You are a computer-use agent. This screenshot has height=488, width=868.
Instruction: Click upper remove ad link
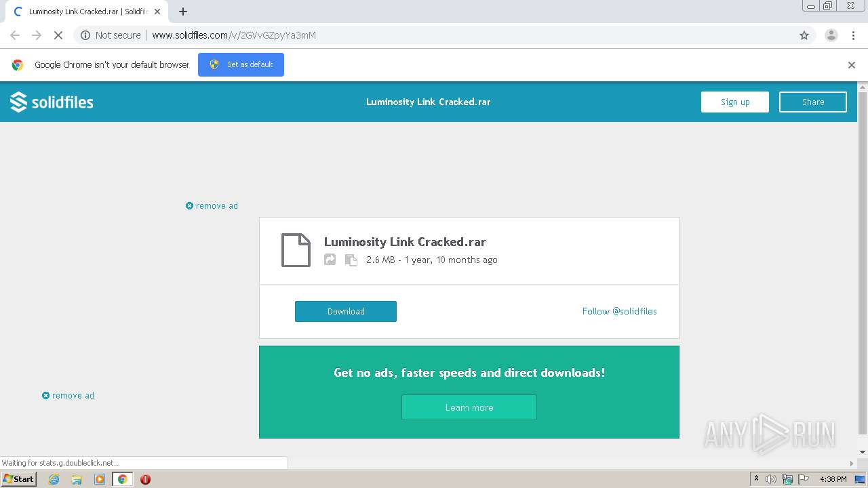tap(212, 205)
